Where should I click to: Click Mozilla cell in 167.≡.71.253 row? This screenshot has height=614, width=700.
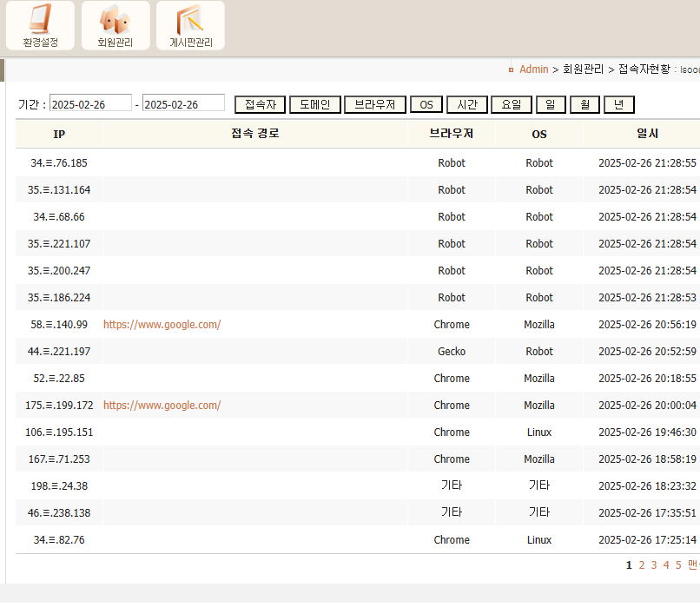[539, 459]
